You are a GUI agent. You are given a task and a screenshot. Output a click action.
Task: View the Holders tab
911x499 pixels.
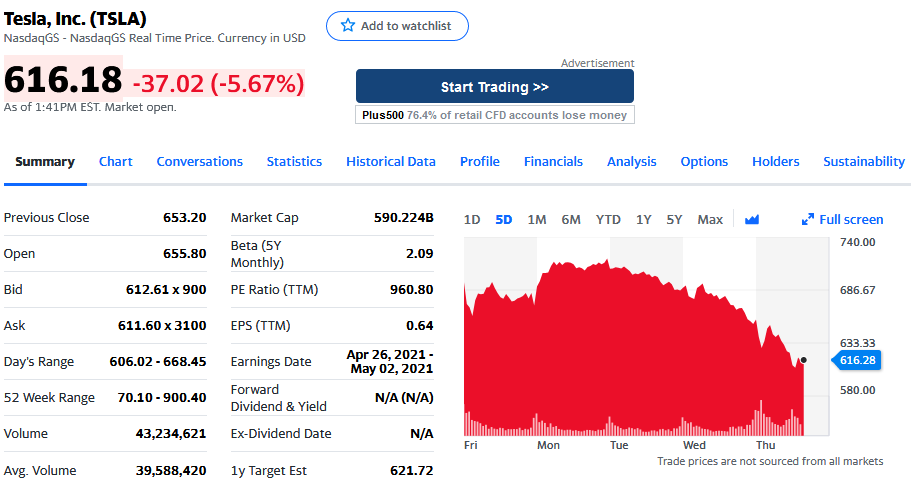[x=775, y=162]
